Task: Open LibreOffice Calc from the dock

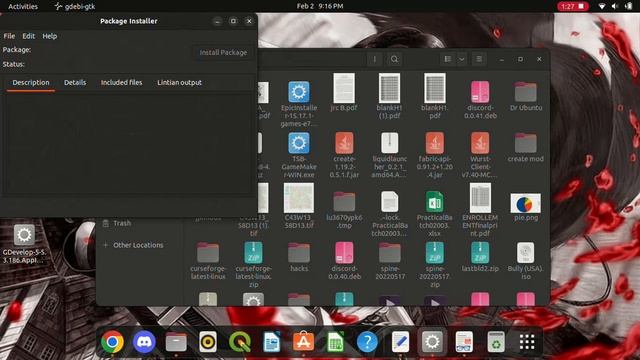Action: (x=335, y=342)
